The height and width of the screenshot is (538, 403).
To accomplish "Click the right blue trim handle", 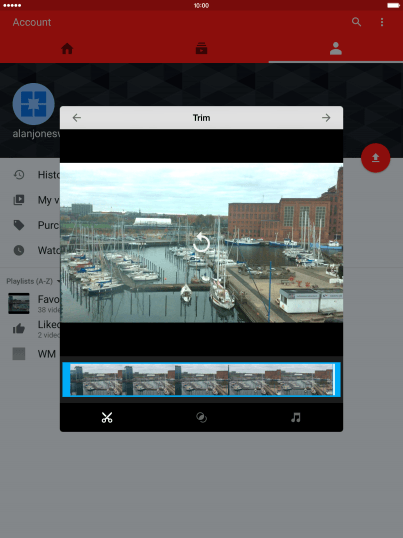I will click(337, 379).
